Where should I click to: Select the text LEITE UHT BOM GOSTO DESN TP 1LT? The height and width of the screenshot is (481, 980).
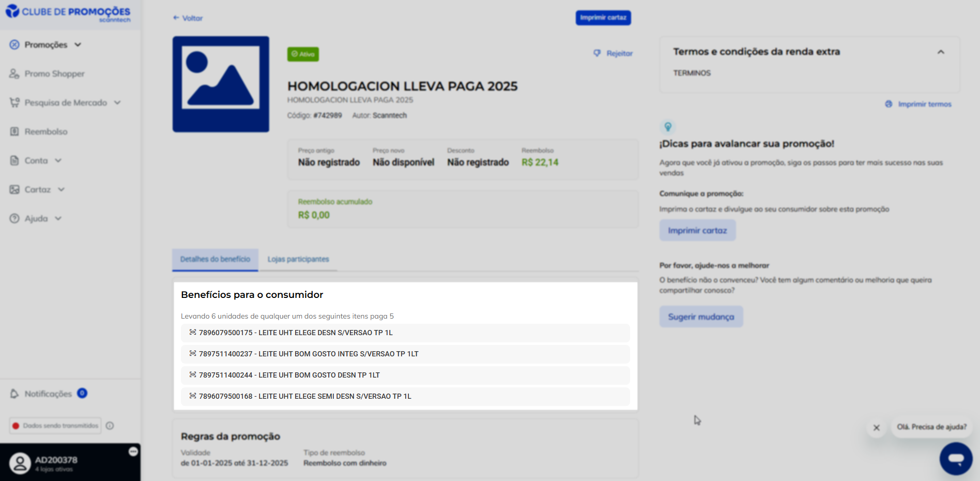pyautogui.click(x=319, y=375)
